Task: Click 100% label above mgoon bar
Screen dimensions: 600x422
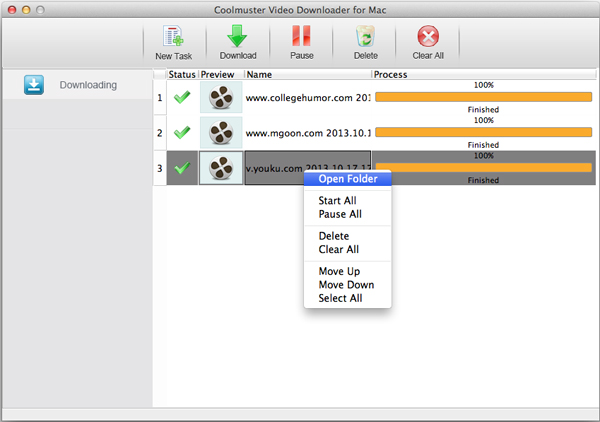Action: [x=484, y=120]
